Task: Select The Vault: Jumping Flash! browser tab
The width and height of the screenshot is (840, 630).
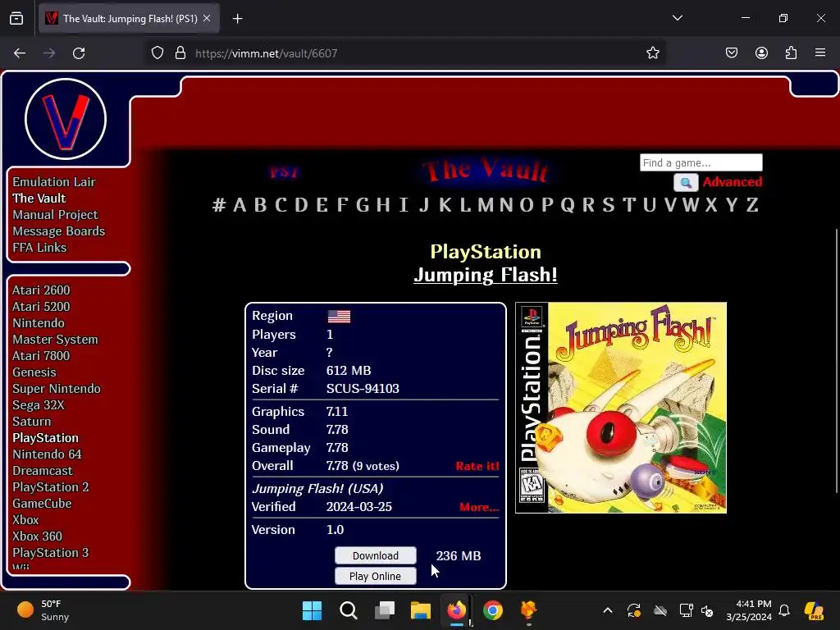Action: tap(129, 19)
